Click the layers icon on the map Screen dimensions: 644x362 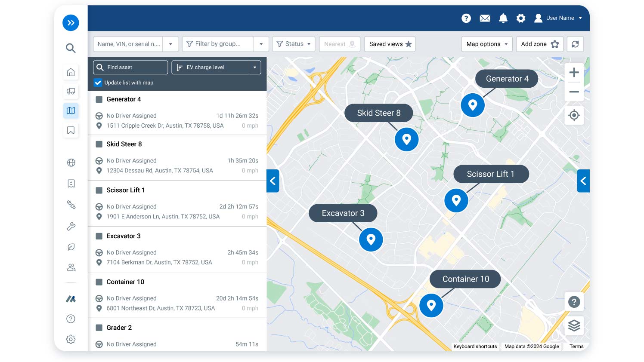coord(574,325)
